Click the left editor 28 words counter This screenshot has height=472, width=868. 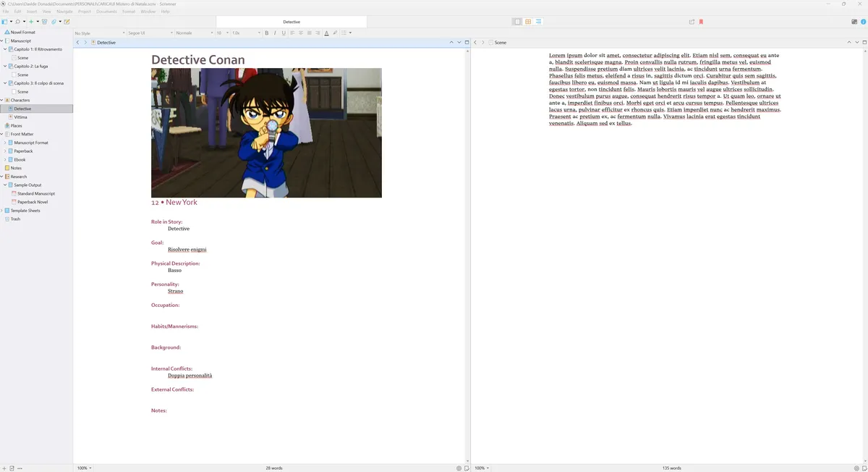tap(274, 468)
